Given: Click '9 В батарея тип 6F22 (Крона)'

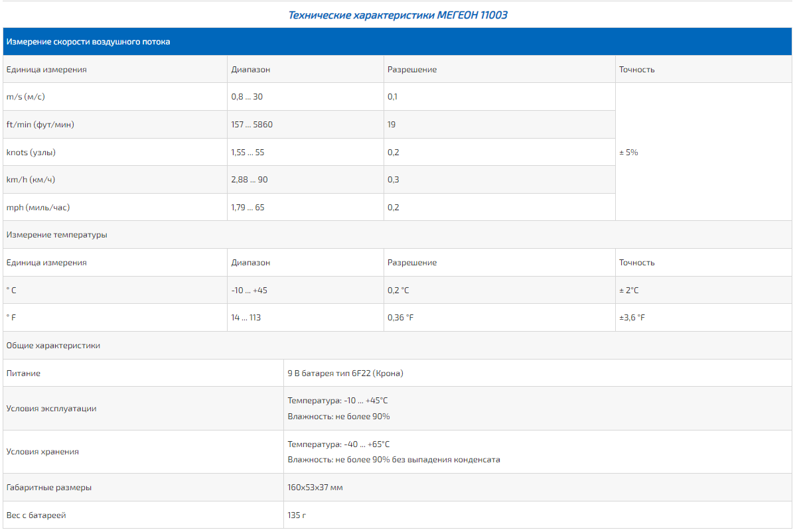Looking at the screenshot, I should [345, 373].
